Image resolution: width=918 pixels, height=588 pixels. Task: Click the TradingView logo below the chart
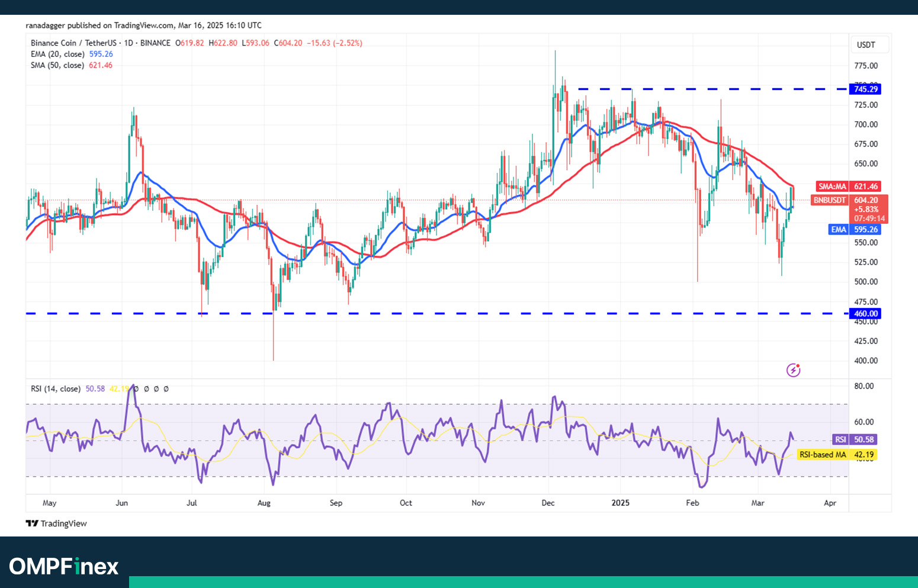pyautogui.click(x=56, y=523)
